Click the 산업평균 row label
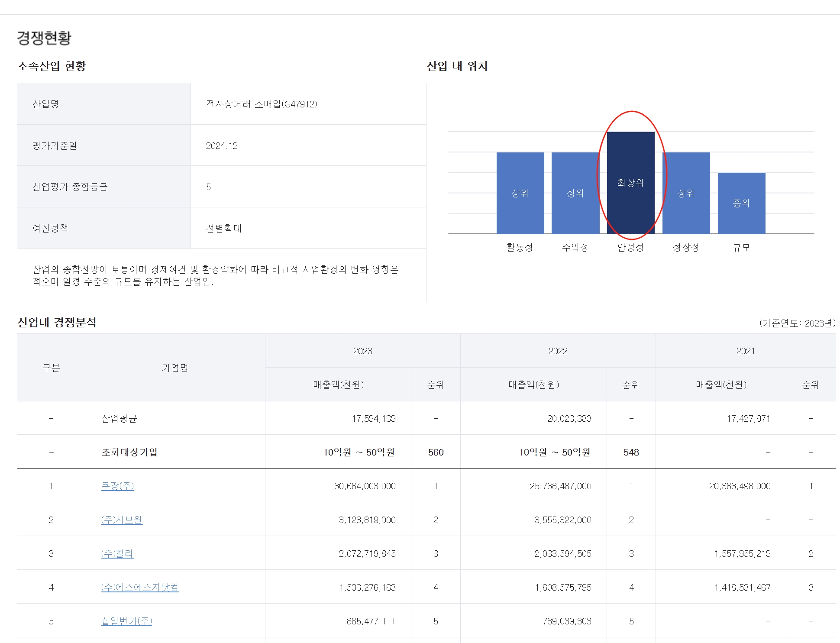This screenshot has width=840, height=643. coord(119,418)
